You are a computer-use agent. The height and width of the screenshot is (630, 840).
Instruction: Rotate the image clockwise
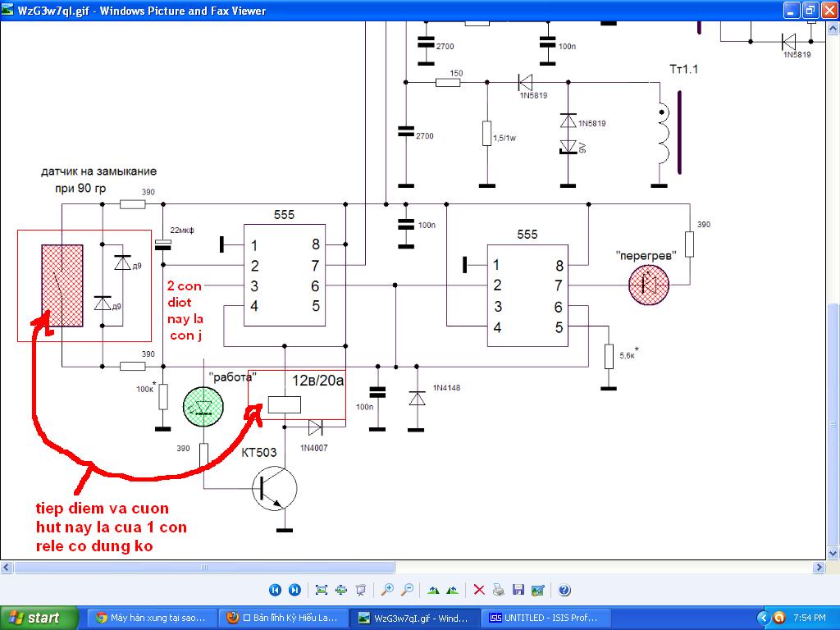click(433, 590)
